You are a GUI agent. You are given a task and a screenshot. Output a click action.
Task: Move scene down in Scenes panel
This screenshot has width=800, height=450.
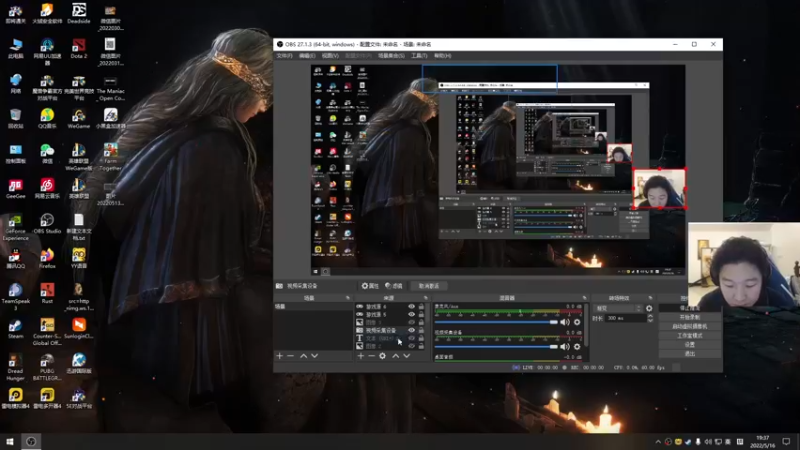pos(315,356)
